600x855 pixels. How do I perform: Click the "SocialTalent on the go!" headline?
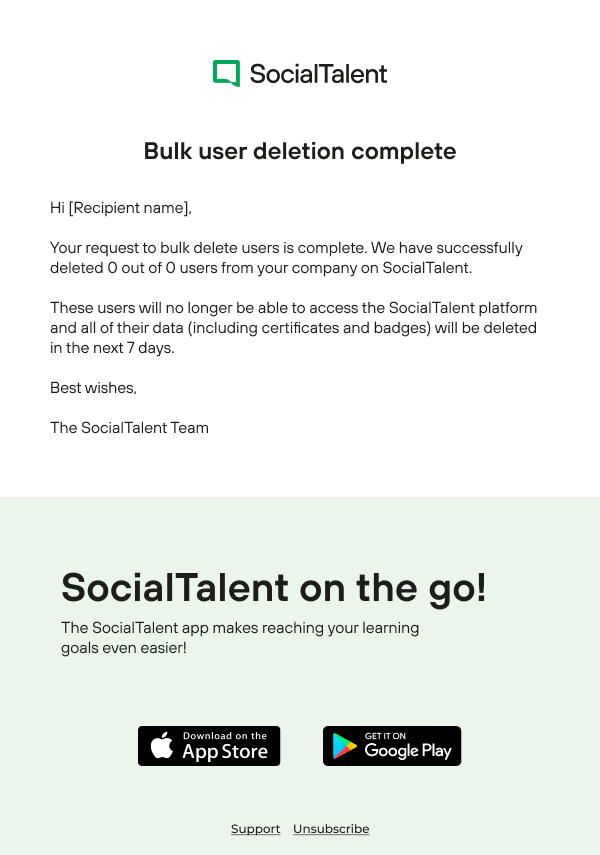pos(273,587)
